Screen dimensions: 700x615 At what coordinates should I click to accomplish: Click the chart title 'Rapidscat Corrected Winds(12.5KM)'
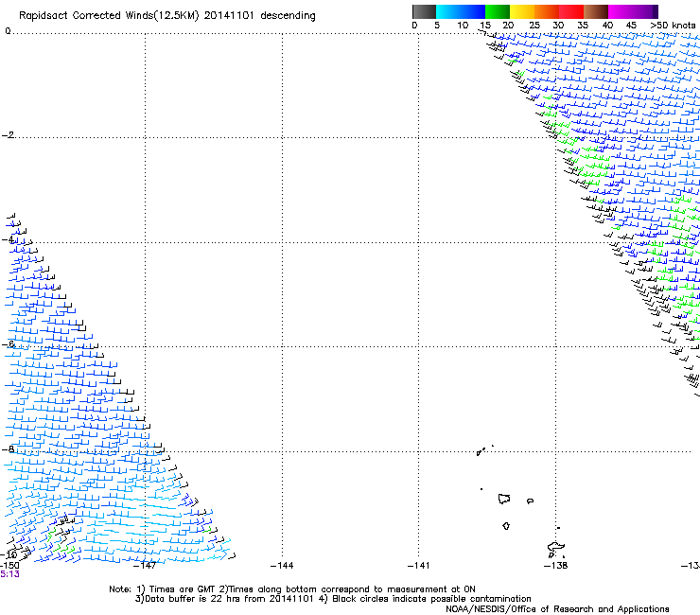click(x=109, y=16)
